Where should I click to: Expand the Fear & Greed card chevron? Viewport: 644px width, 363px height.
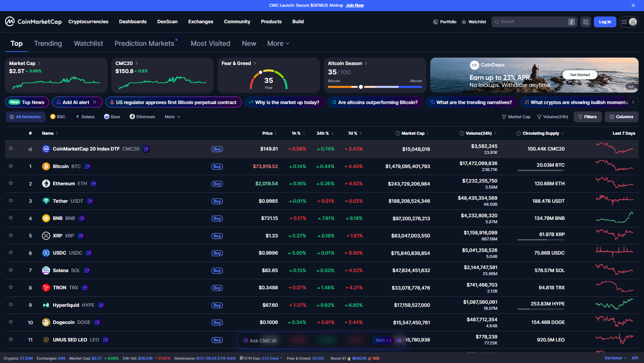click(255, 63)
